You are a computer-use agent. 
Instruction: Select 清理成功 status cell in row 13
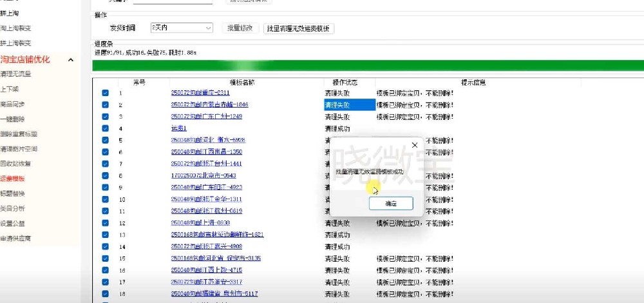coord(337,235)
